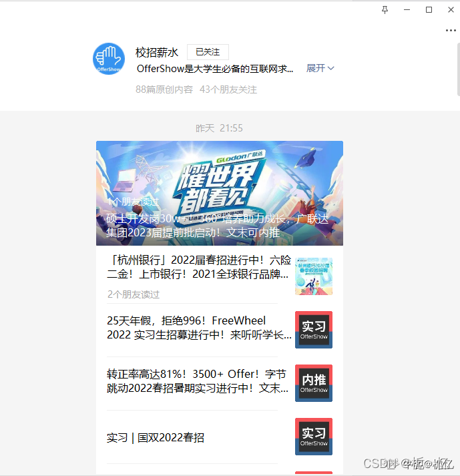This screenshot has width=460, height=476.
Task: View the 88篇原创内容 original articles
Action: (164, 89)
